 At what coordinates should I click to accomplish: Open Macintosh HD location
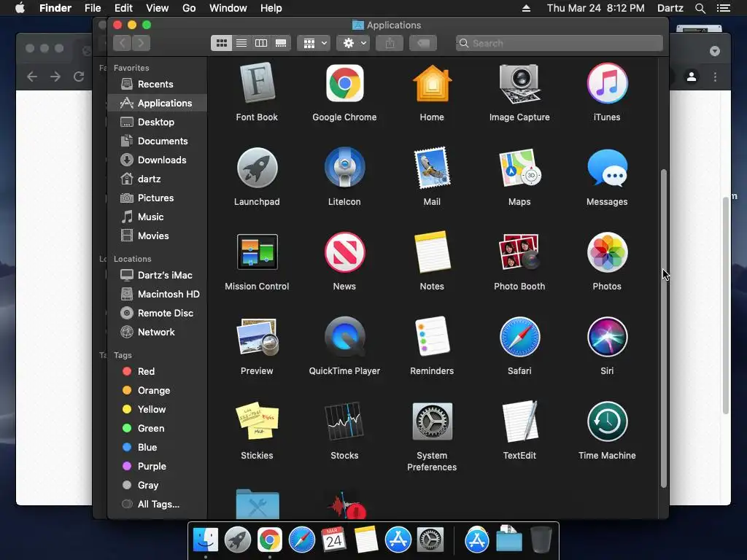click(157, 295)
